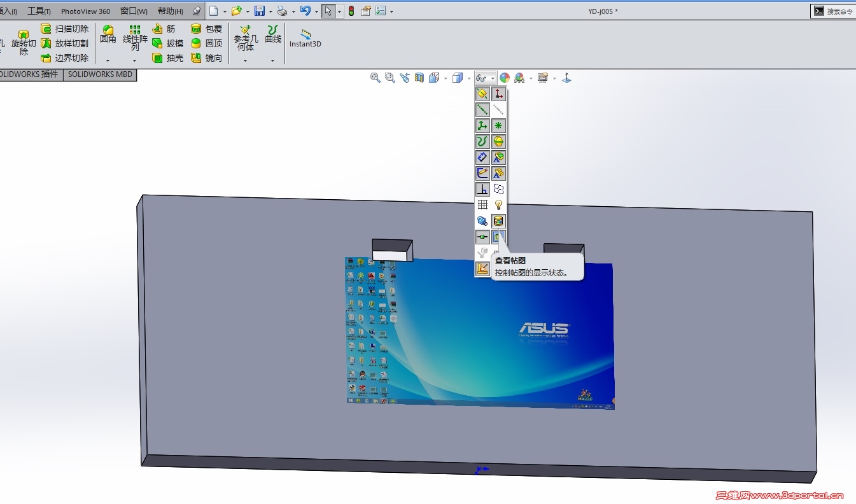Activate the Section View icon
856x504 pixels.
coord(419,78)
